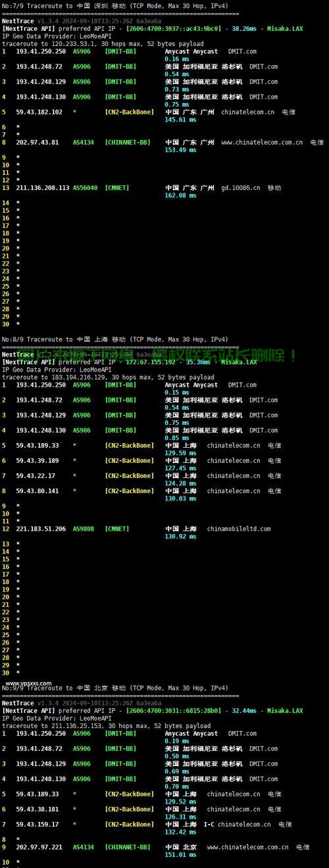Click AS4134 in the 202.97.43.81 row

pos(84,142)
